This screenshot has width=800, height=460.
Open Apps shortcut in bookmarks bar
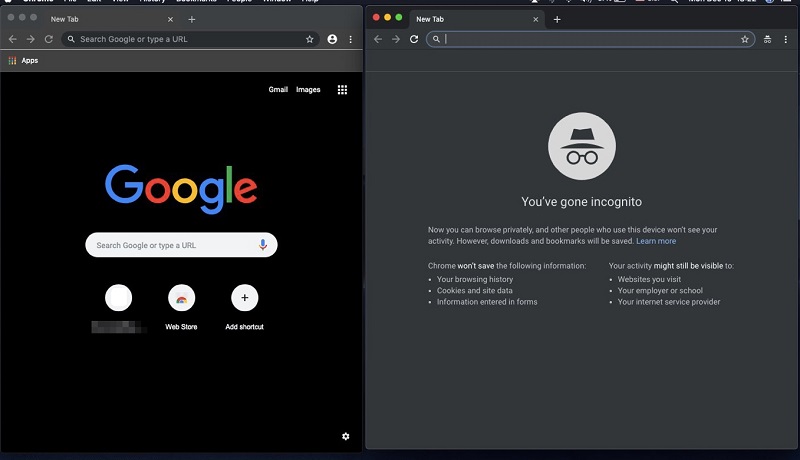(x=23, y=61)
